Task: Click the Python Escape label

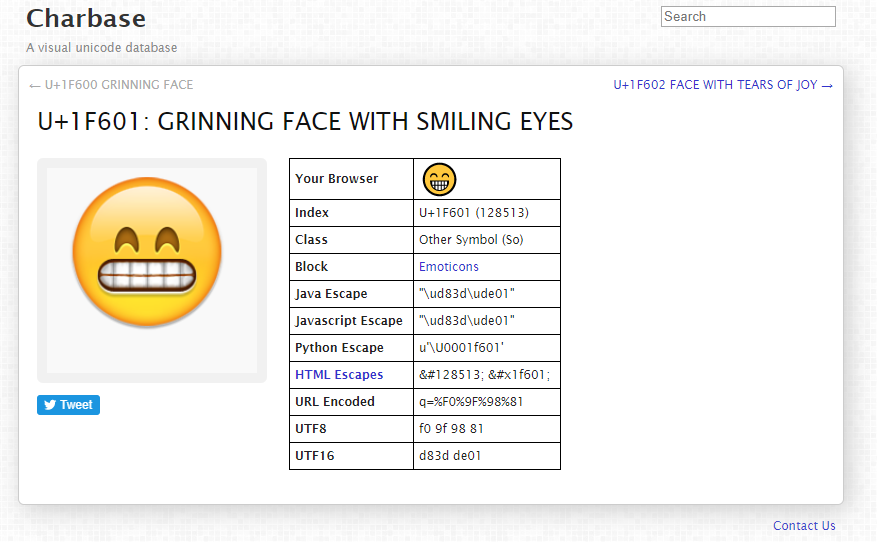Action: [x=339, y=348]
